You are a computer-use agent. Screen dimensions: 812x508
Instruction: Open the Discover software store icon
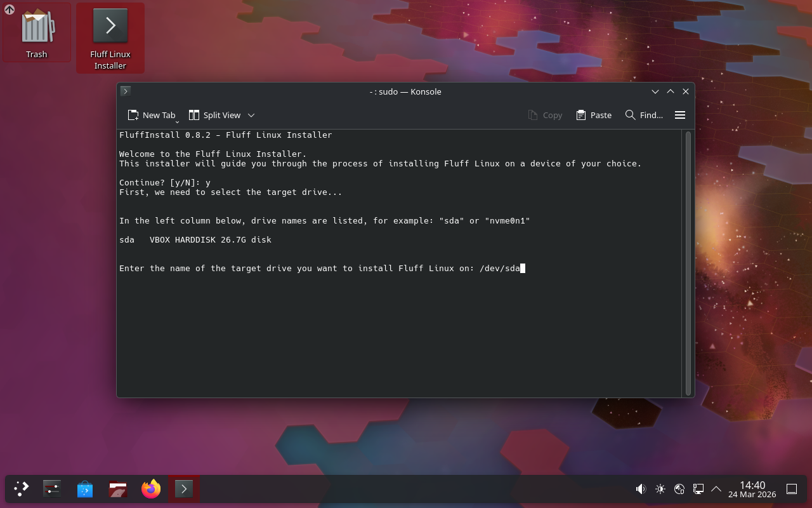[x=85, y=489]
